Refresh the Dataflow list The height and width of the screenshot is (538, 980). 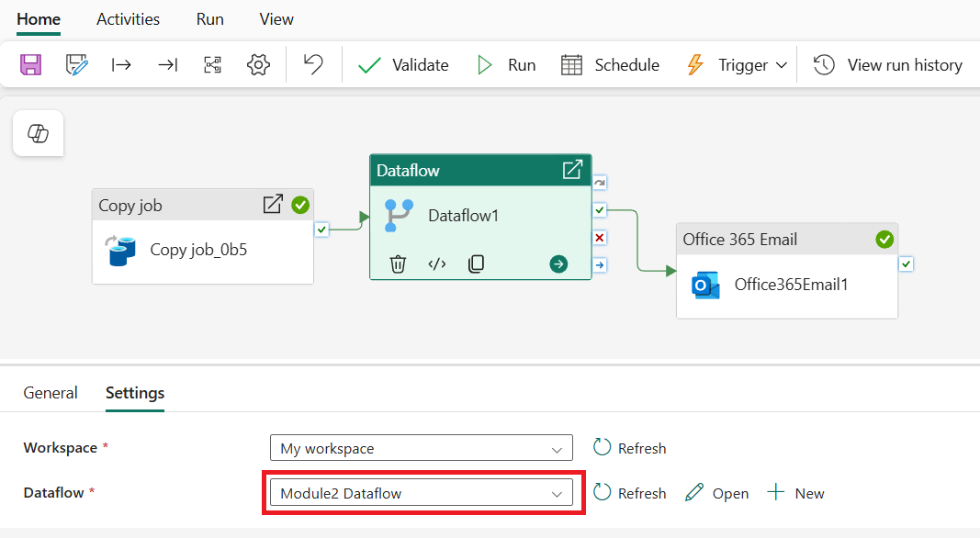(629, 493)
